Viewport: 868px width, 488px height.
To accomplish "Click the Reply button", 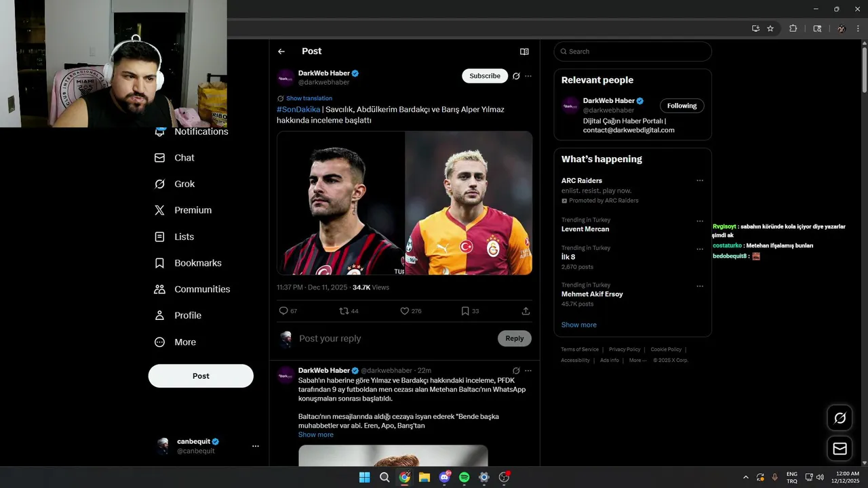I will tap(514, 338).
